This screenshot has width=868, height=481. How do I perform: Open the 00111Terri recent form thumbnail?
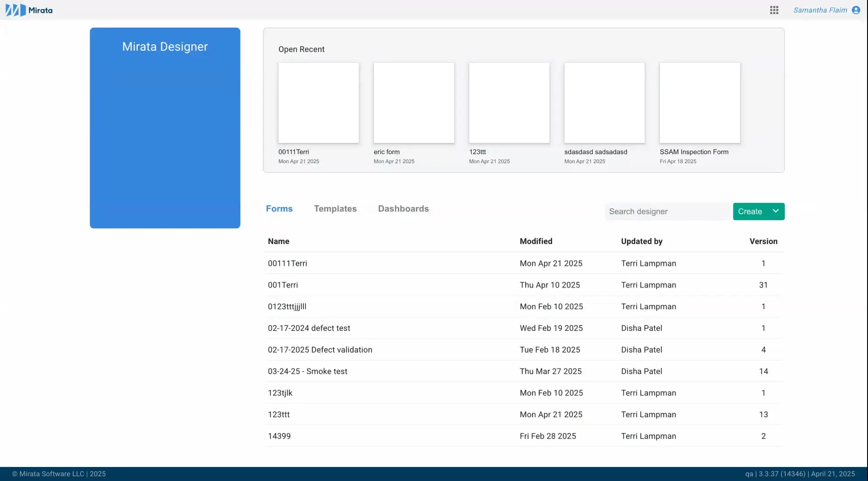(x=318, y=103)
